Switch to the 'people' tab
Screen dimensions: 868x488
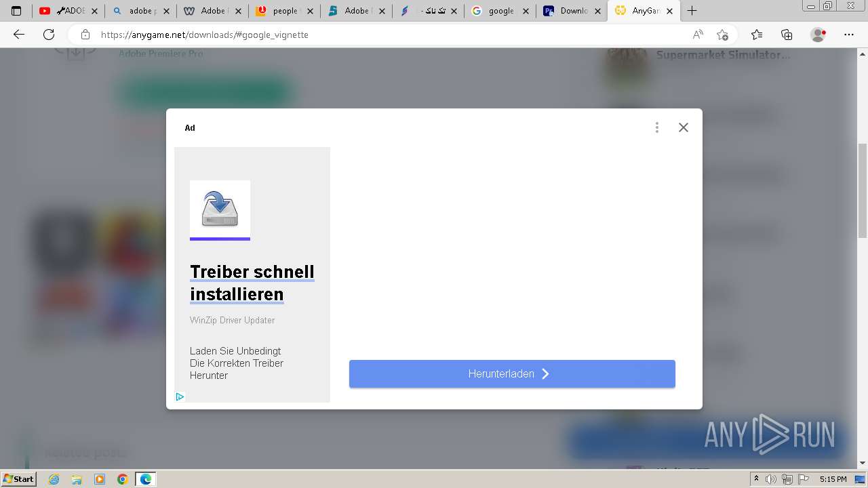click(283, 11)
